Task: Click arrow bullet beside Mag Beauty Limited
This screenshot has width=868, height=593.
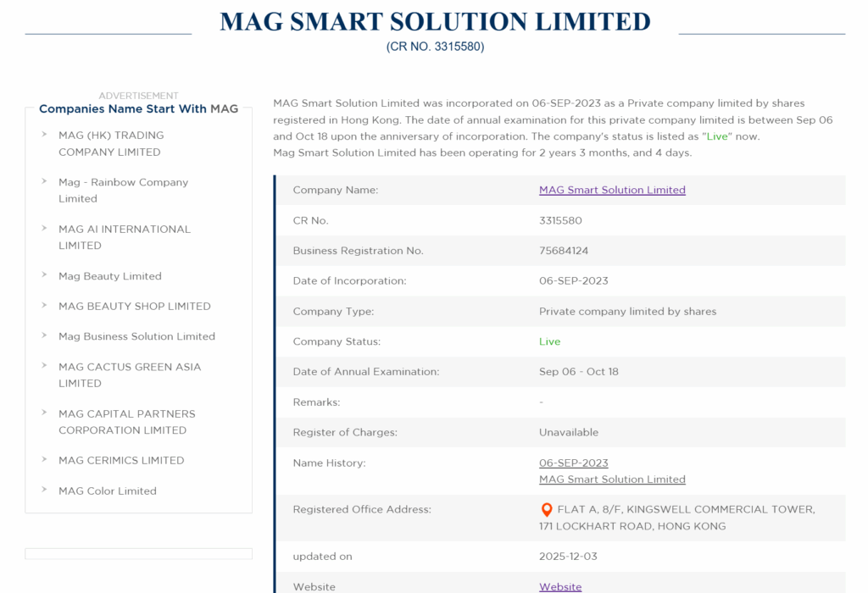Action: pos(44,274)
